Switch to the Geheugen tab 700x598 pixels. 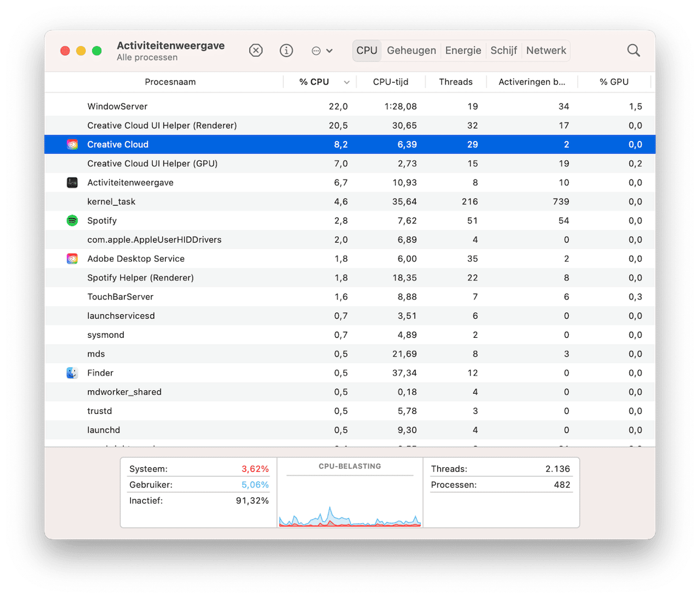[x=412, y=51]
